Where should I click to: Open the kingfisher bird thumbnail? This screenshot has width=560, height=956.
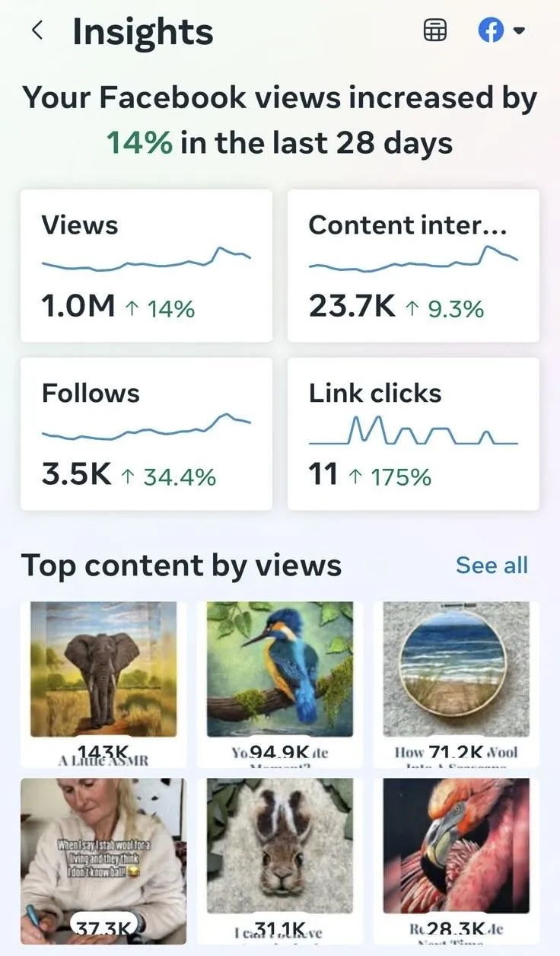(x=280, y=684)
